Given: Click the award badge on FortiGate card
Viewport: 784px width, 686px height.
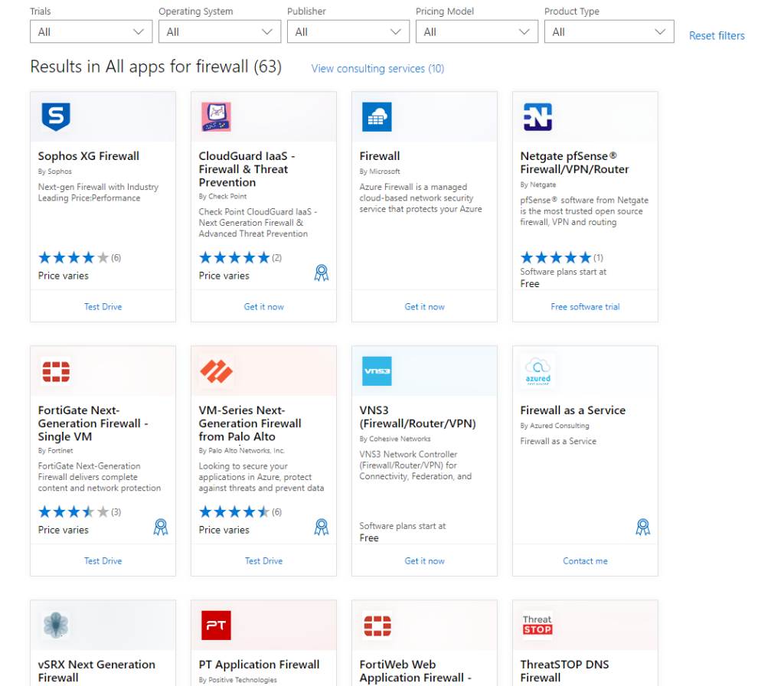Looking at the screenshot, I should point(161,527).
